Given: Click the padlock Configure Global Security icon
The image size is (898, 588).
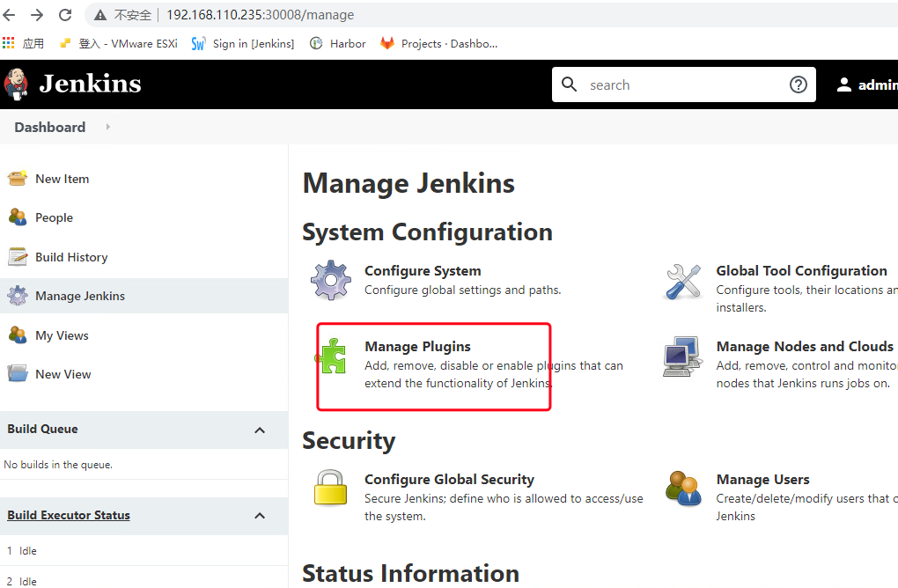Looking at the screenshot, I should (330, 488).
